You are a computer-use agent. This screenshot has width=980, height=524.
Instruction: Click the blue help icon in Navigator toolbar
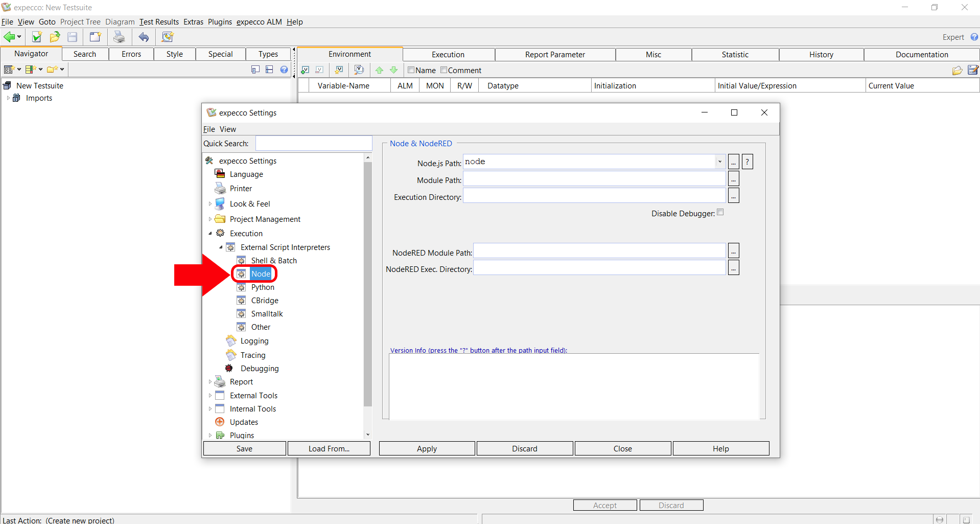[284, 70]
